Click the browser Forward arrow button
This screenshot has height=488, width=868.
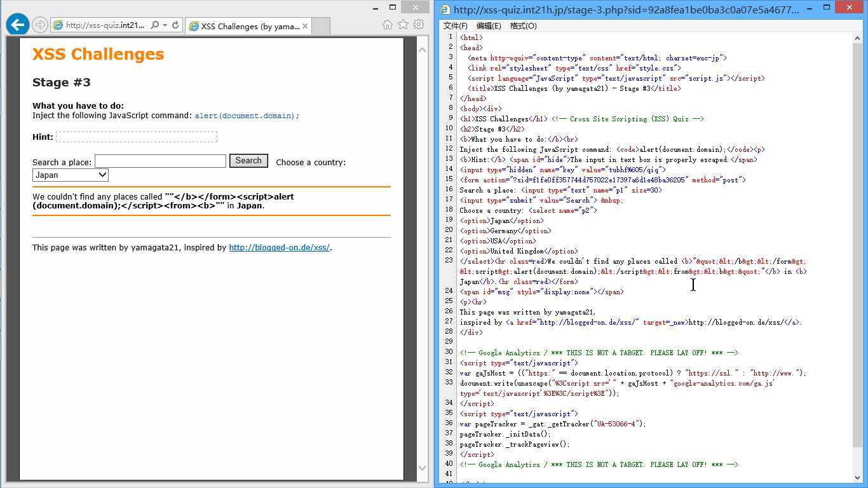[x=39, y=25]
